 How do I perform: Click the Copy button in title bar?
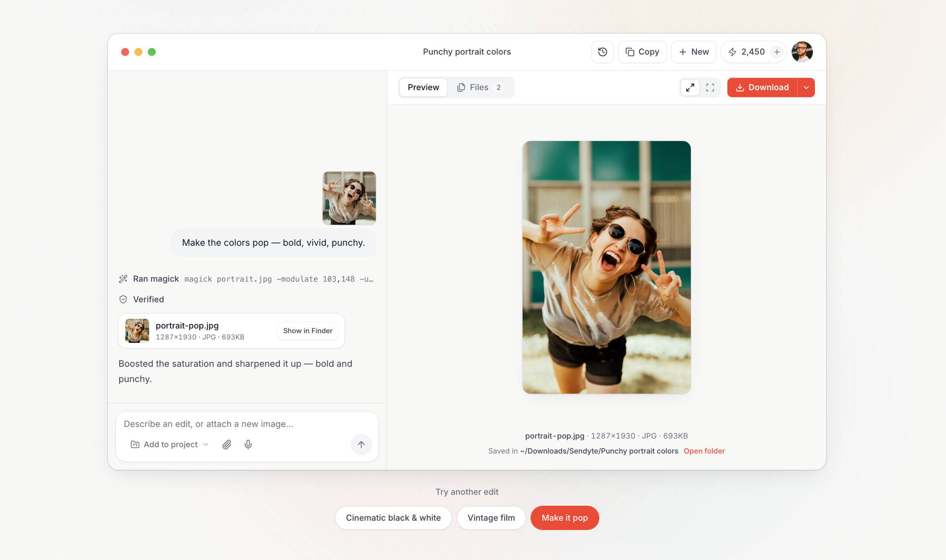pos(642,52)
